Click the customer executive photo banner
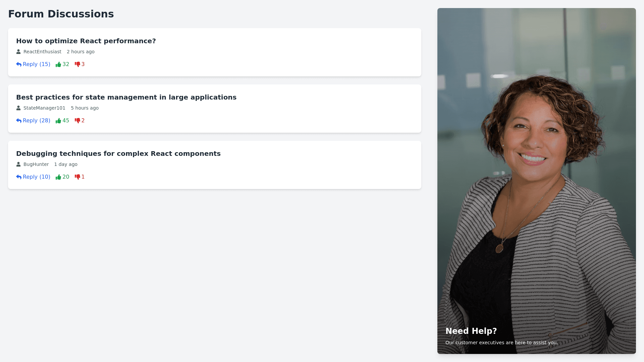Image resolution: width=644 pixels, height=362 pixels. coord(536,168)
